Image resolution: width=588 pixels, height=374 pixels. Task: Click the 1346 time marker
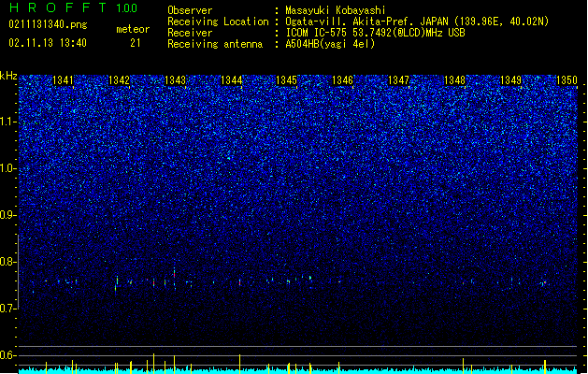[x=343, y=80]
